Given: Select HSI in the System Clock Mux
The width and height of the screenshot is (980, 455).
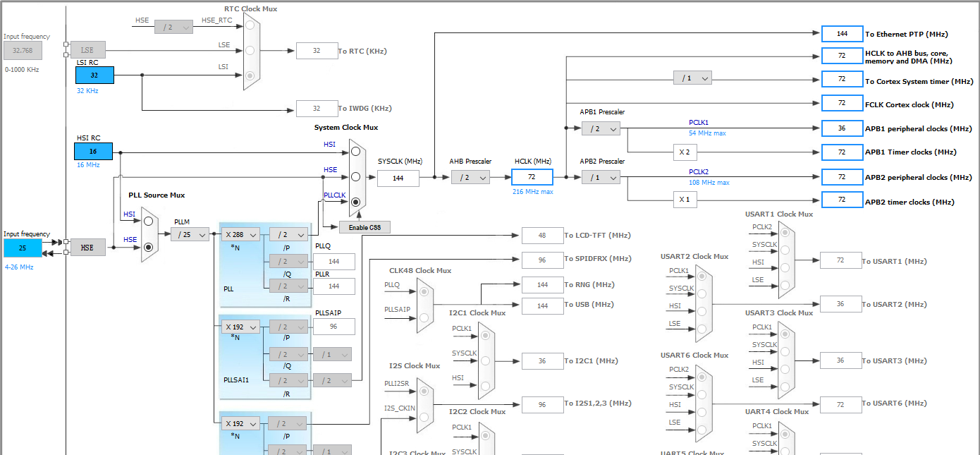Looking at the screenshot, I should point(355,150).
